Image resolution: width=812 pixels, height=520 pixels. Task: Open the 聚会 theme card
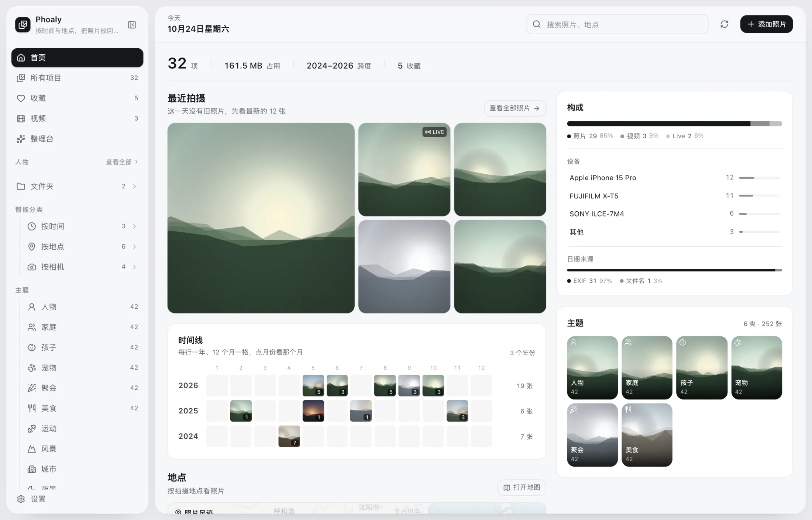coord(592,435)
